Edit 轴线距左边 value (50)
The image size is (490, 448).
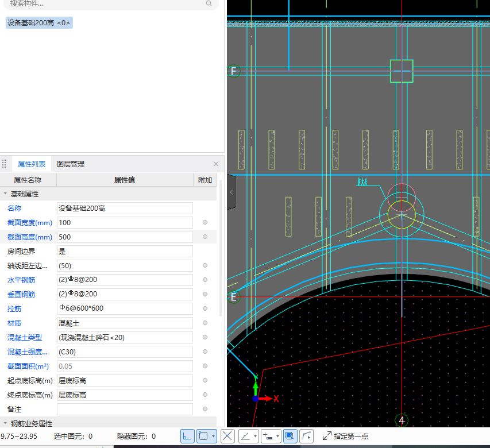click(125, 266)
